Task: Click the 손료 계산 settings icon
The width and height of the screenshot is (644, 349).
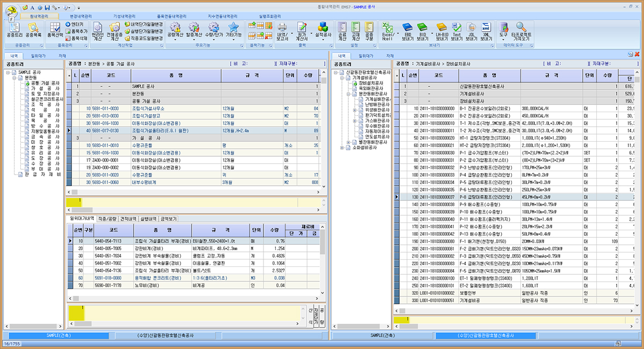Action: (x=342, y=31)
